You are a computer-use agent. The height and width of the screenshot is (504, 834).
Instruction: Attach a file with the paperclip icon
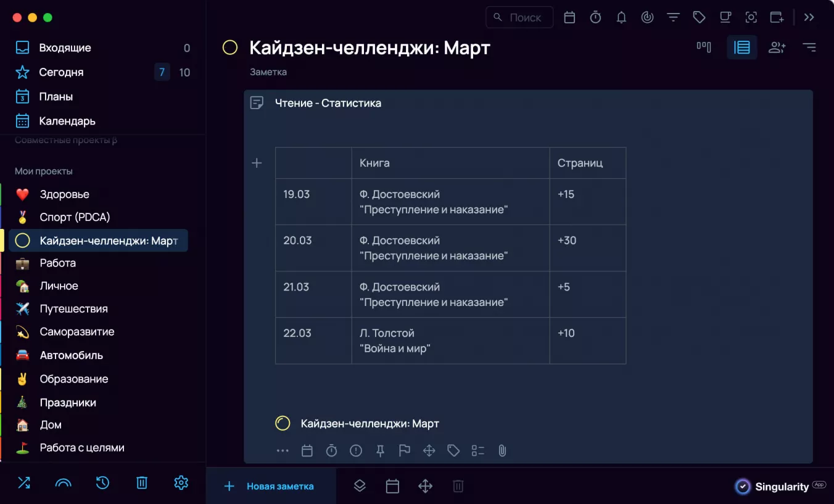(502, 451)
